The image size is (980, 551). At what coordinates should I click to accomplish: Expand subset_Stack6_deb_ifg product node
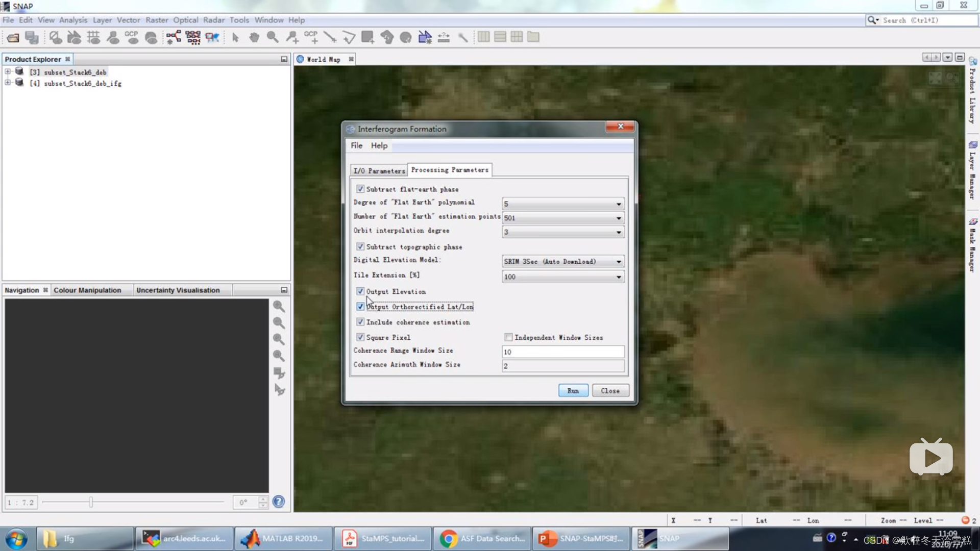[x=8, y=83]
